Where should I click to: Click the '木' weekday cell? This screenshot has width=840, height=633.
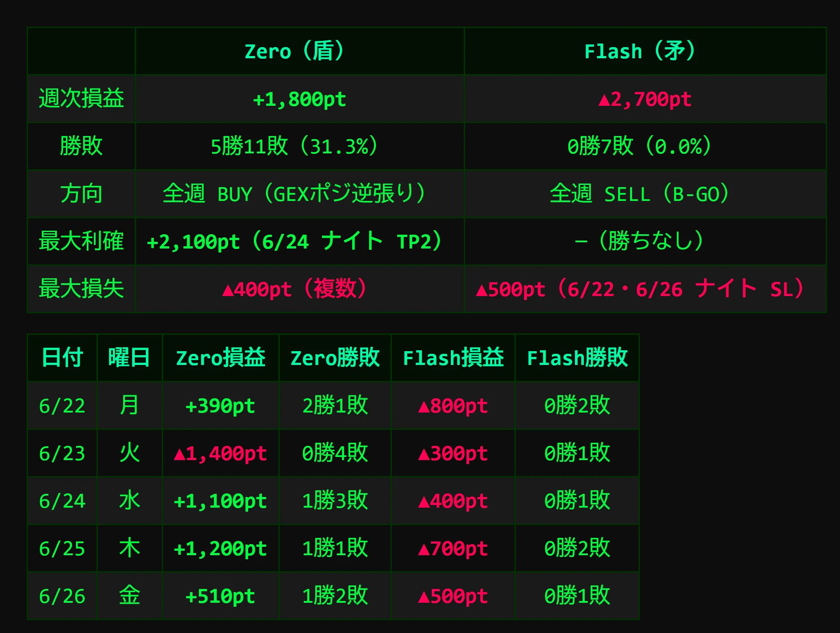point(129,548)
